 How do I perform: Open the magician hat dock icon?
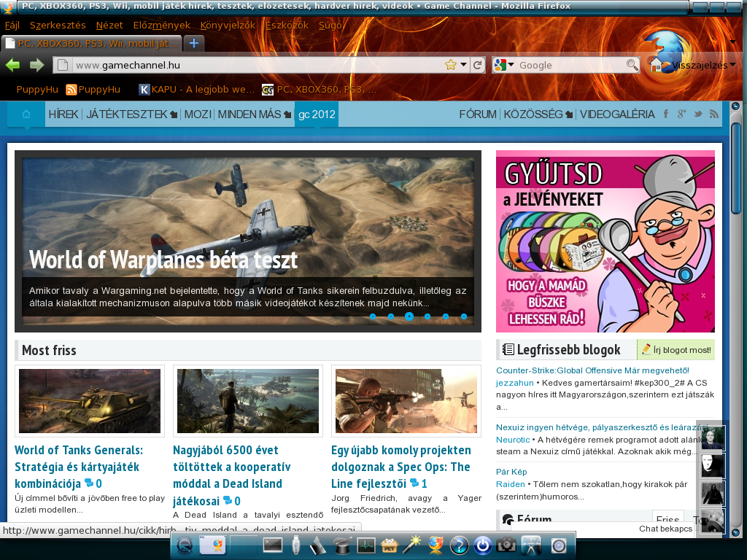[343, 545]
